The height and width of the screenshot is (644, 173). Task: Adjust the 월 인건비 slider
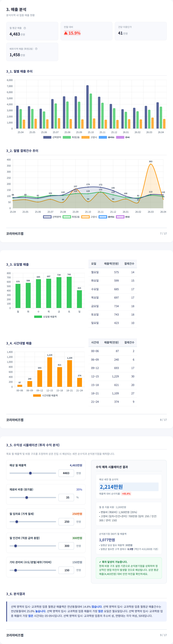click(33, 546)
